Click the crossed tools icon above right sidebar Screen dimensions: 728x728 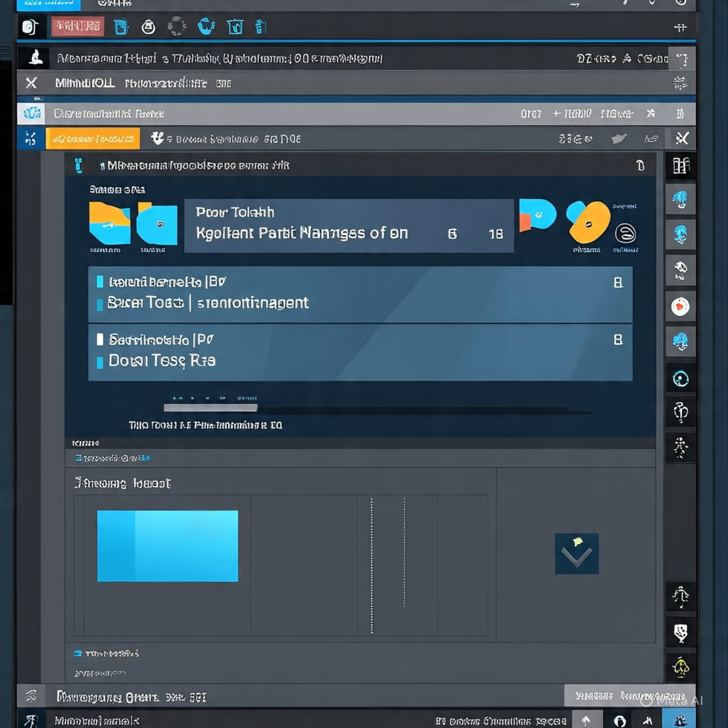tap(682, 138)
